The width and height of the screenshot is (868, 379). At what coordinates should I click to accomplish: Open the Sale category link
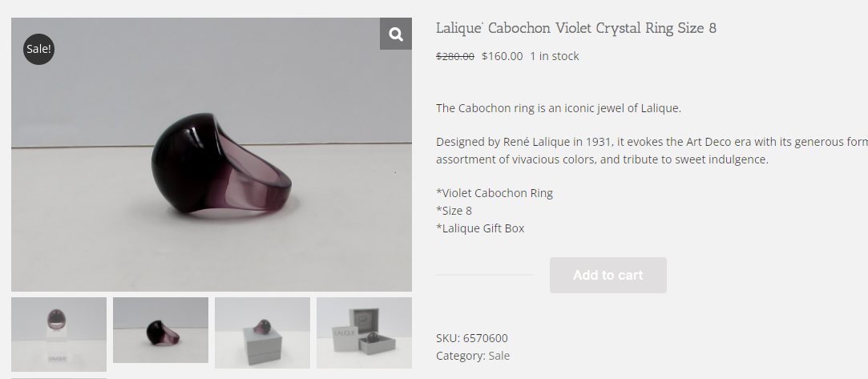[x=499, y=356]
